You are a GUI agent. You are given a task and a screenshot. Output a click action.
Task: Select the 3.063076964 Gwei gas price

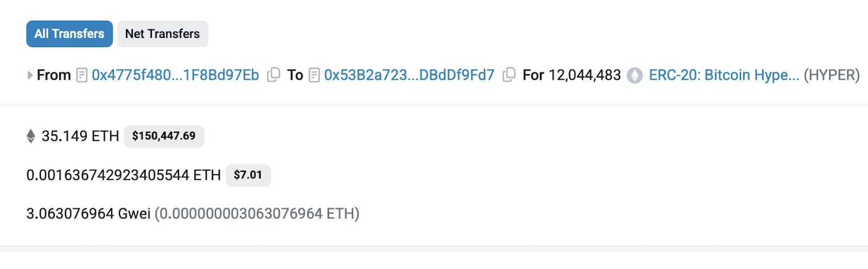[x=88, y=214]
